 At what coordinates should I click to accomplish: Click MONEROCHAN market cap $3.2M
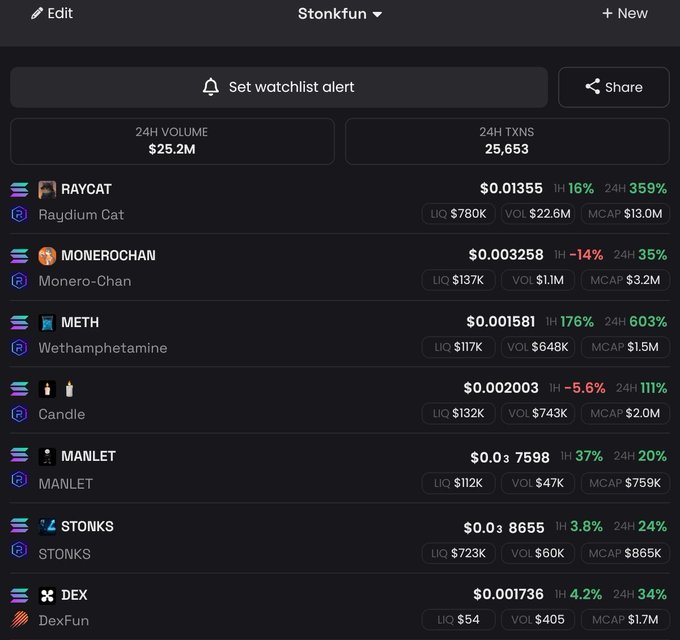click(625, 280)
